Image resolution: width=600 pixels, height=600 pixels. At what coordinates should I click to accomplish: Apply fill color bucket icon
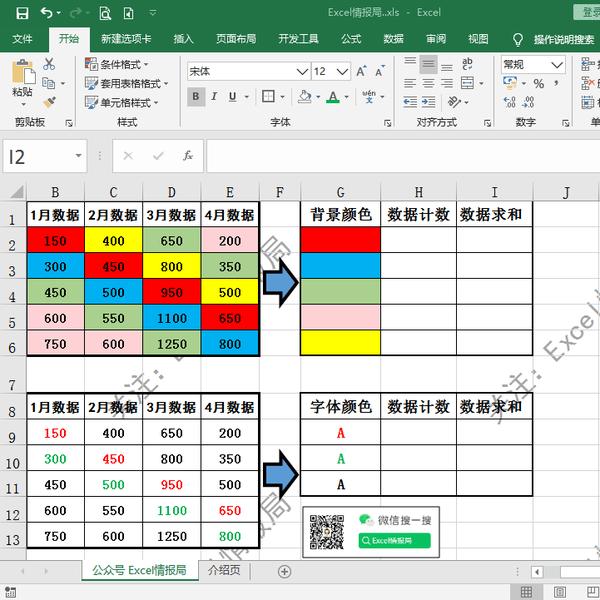coord(304,96)
